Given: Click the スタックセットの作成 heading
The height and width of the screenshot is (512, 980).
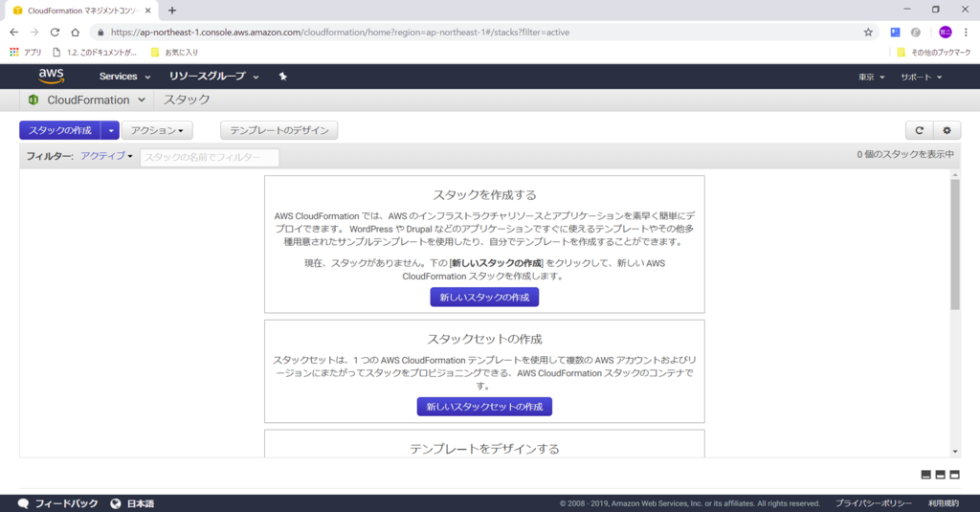Looking at the screenshot, I should click(x=484, y=339).
